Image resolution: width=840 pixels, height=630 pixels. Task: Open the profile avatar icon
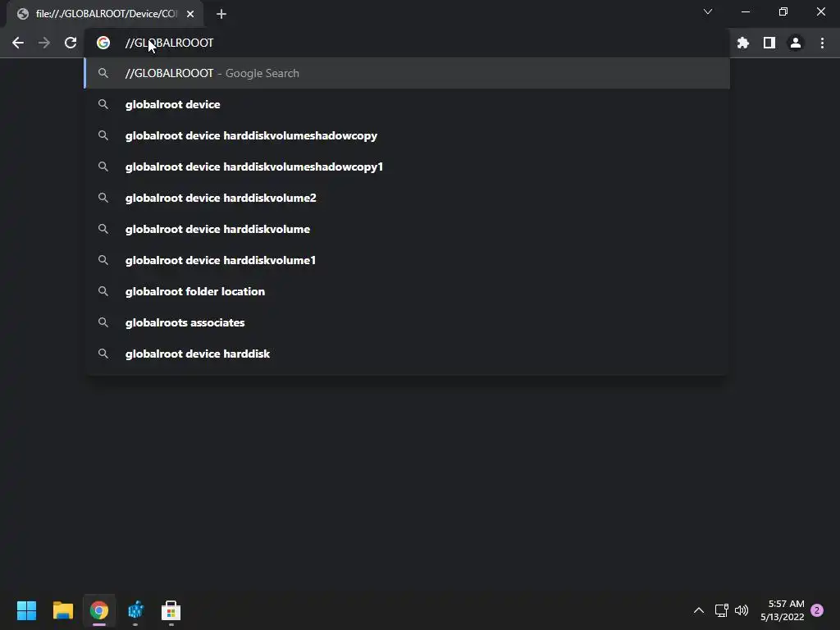click(796, 43)
